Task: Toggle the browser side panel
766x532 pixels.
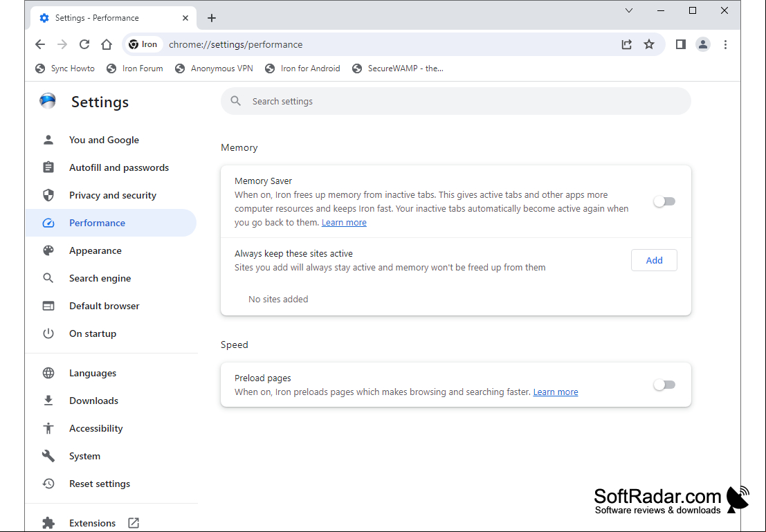Action: 680,44
